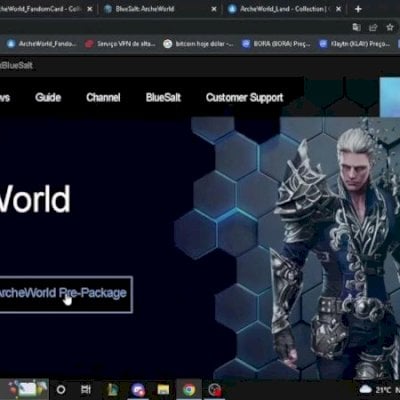This screenshot has width=400, height=400.
Task: Open the bitcoin hoje dólar bookmark
Action: (199, 44)
